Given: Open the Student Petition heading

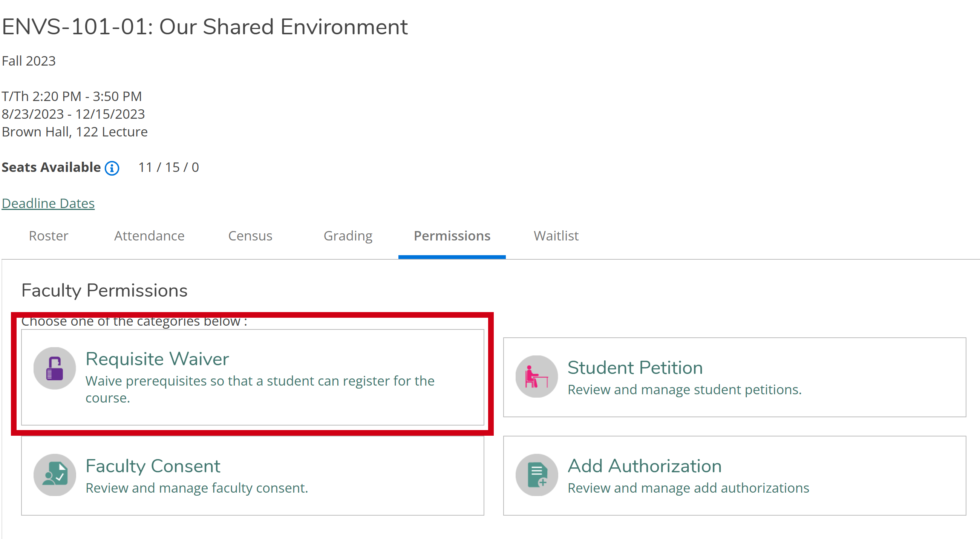Looking at the screenshot, I should 635,368.
